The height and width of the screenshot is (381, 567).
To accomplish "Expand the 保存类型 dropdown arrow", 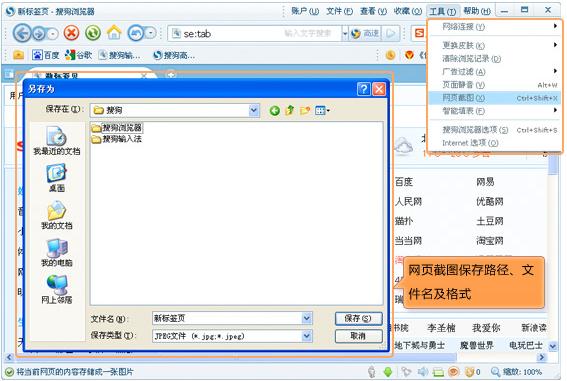I will coord(307,336).
